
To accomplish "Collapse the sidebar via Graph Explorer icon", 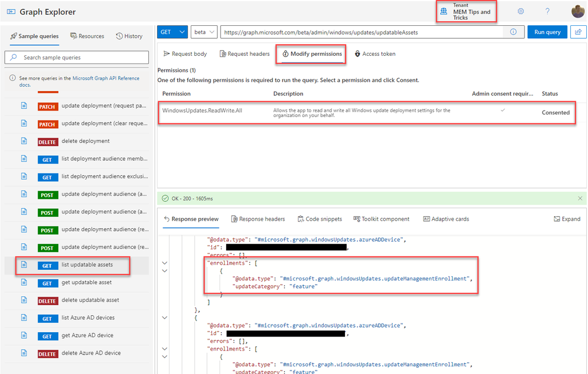I will click(x=11, y=12).
